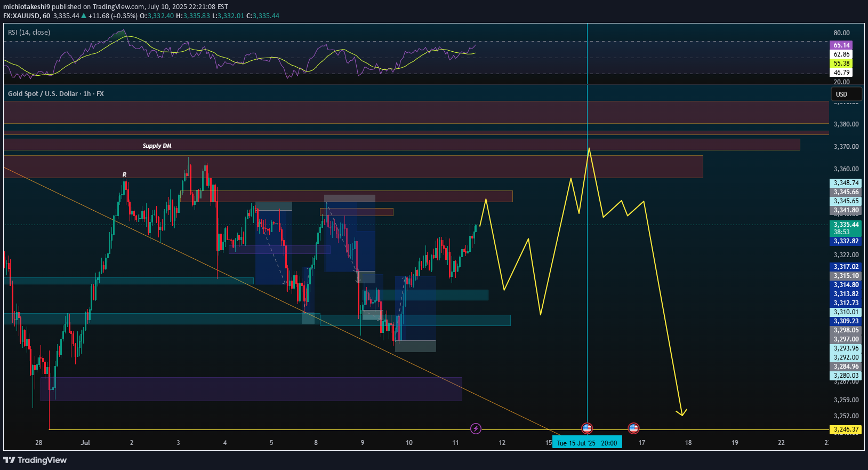Image resolution: width=868 pixels, height=470 pixels.
Task: Select the 3,280.03 price label
Action: click(846, 376)
